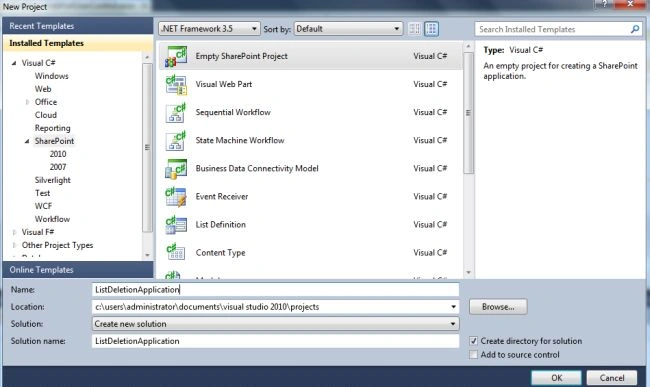Click the Sequential Workflow template icon
Image resolution: width=650 pixels, height=387 pixels.
point(176,113)
